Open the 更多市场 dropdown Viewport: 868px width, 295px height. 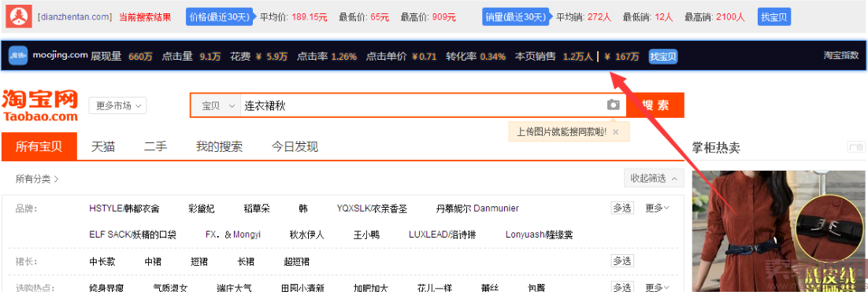[117, 105]
